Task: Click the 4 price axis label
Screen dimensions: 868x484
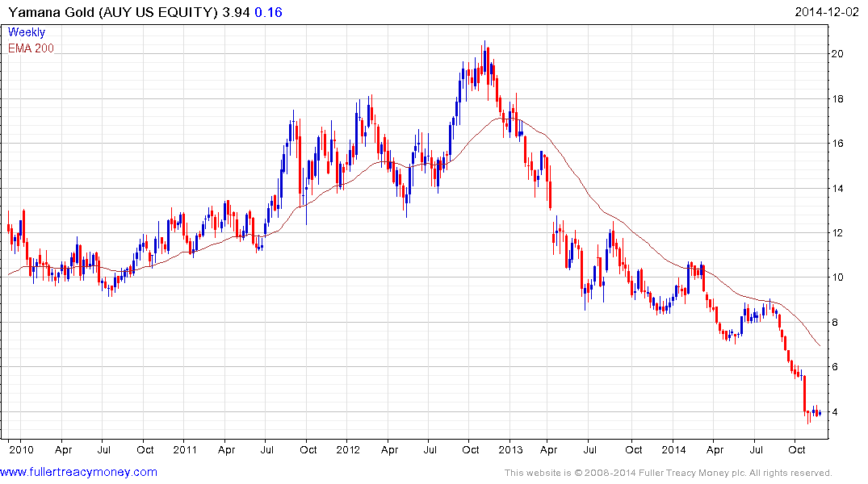Action: pos(834,412)
